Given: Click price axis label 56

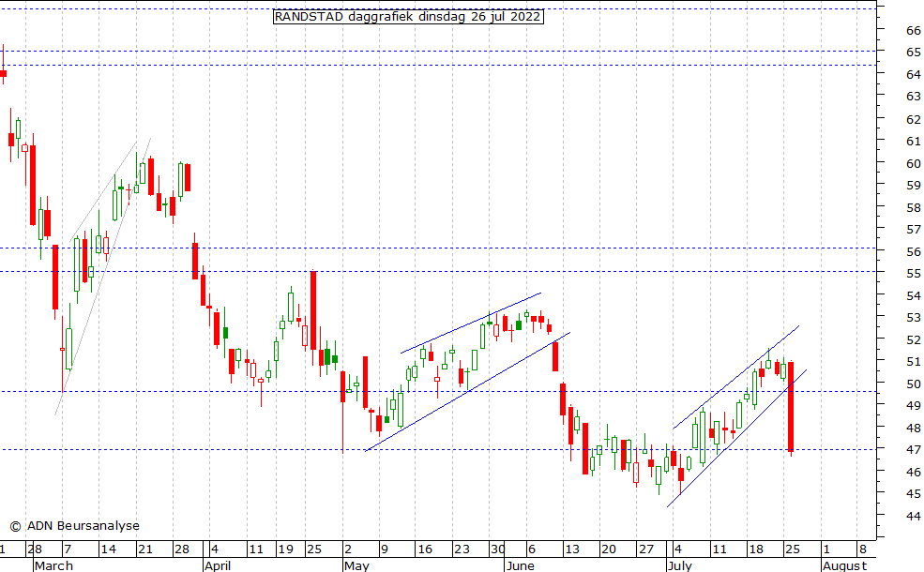Looking at the screenshot, I should coord(914,252).
